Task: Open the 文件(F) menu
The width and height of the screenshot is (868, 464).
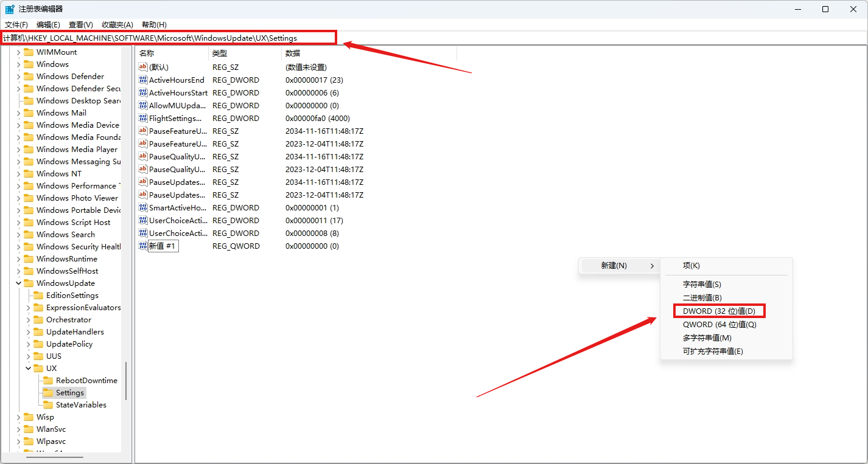Action: [x=16, y=25]
